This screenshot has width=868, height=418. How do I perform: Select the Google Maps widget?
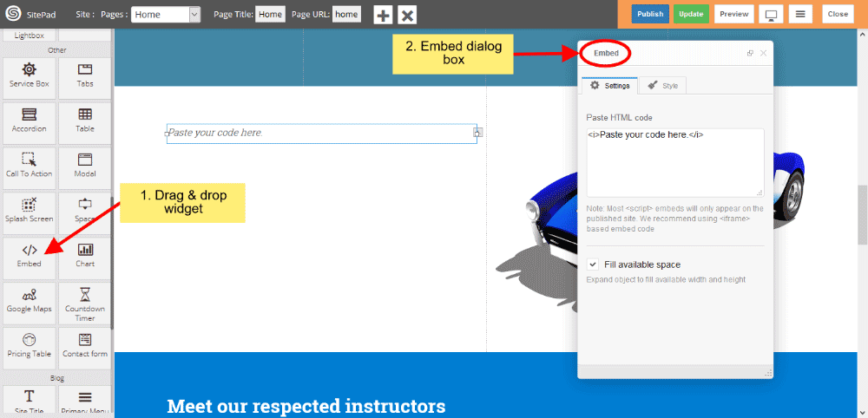[x=29, y=301]
